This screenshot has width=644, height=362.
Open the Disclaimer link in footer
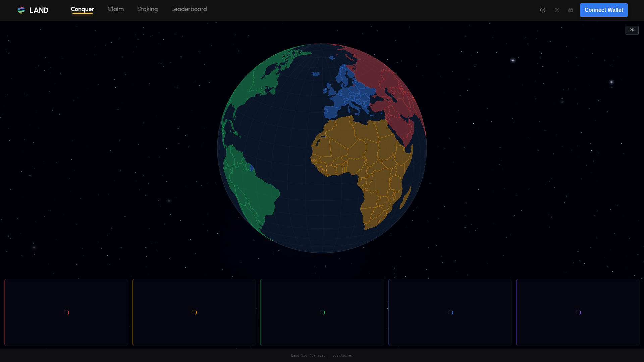(x=343, y=355)
